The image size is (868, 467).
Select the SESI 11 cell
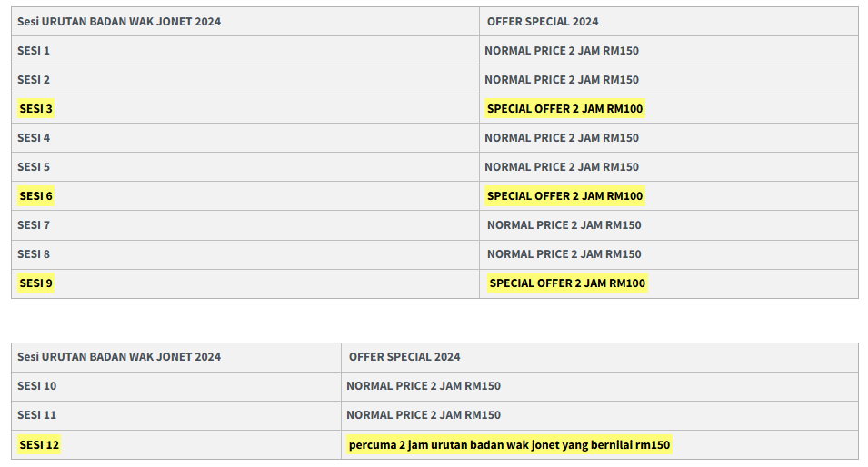(37, 415)
